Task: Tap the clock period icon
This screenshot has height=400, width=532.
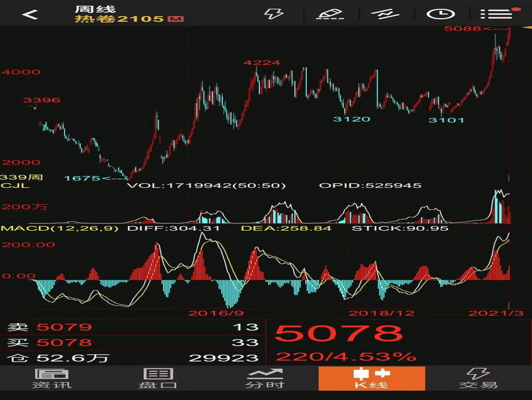Action: [440, 13]
